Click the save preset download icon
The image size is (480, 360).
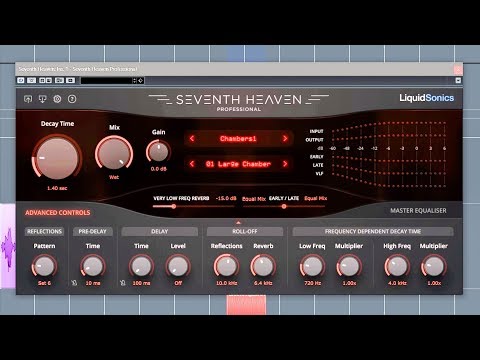[x=43, y=99]
